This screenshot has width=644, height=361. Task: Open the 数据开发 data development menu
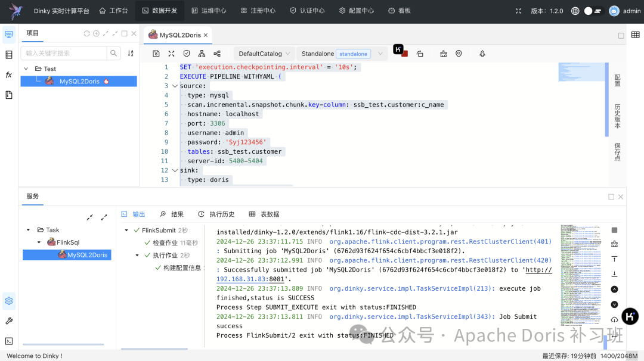click(x=160, y=11)
